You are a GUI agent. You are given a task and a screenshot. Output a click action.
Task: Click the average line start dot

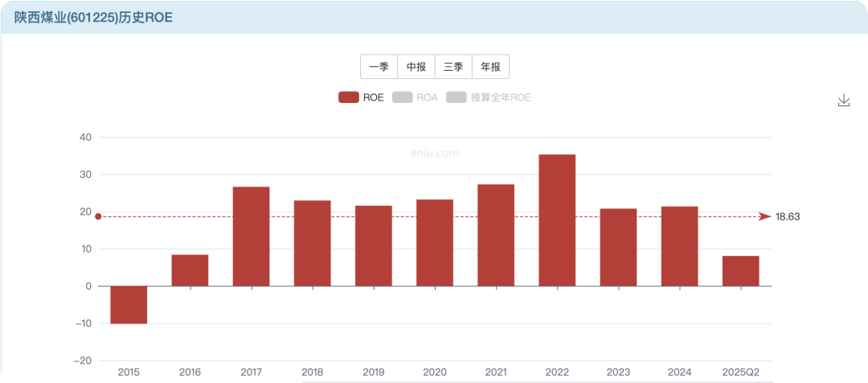tap(98, 216)
